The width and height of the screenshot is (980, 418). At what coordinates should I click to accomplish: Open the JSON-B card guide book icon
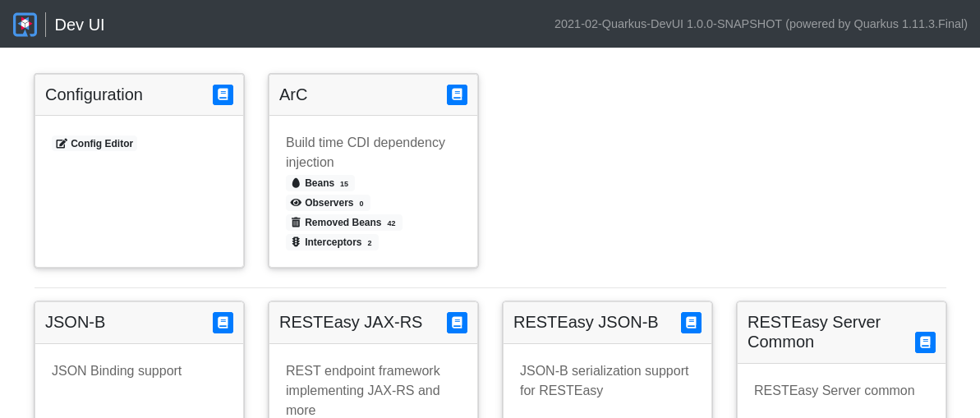tap(223, 323)
